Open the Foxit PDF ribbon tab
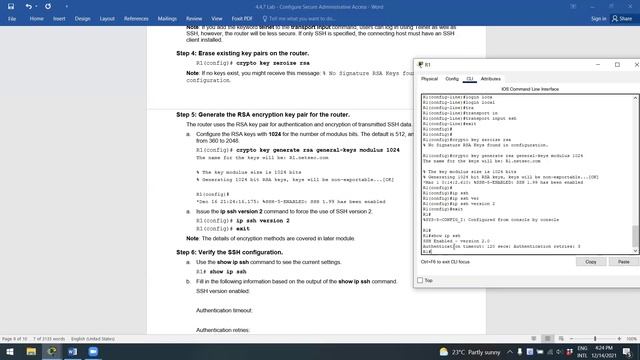Image resolution: width=640 pixels, height=360 pixels. 242,19
